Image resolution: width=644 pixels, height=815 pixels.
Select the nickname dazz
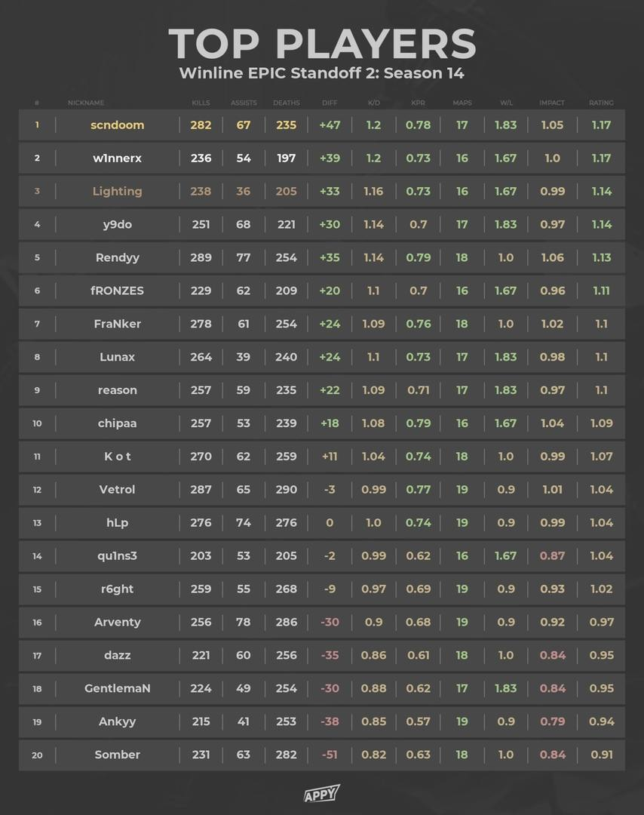click(x=118, y=656)
